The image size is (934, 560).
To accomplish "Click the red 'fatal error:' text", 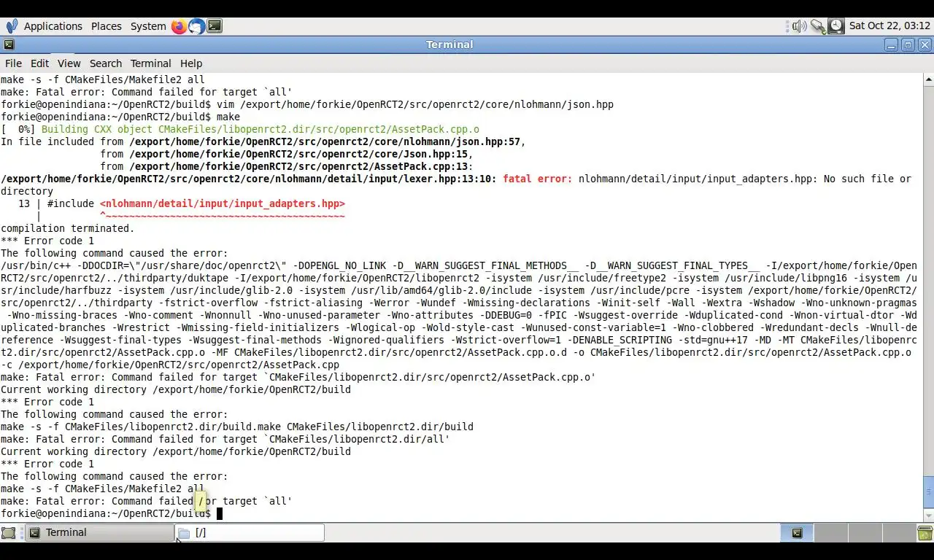I will point(538,179).
